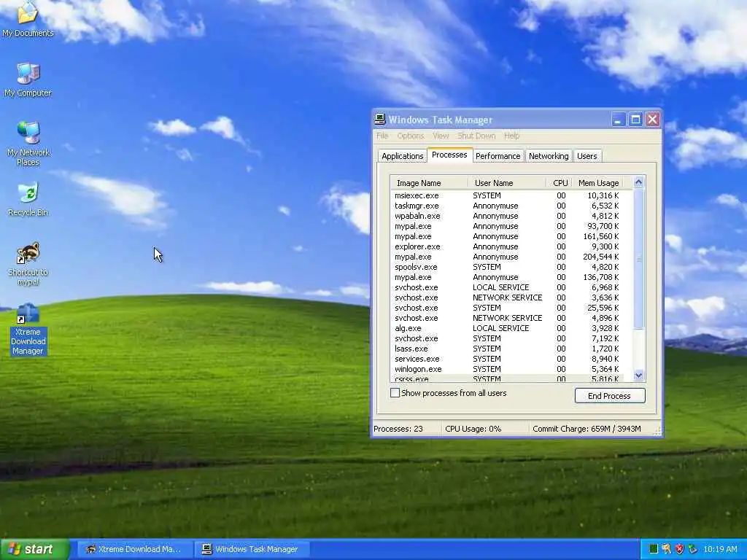Viewport: 747px width, 560px height.
Task: Click the Commit Charge status entry
Action: (587, 429)
